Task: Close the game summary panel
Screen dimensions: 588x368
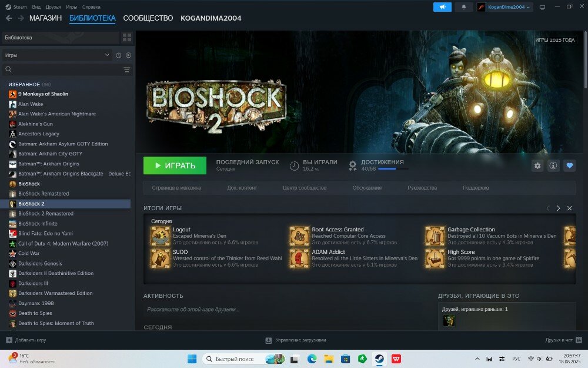Action: [569, 208]
